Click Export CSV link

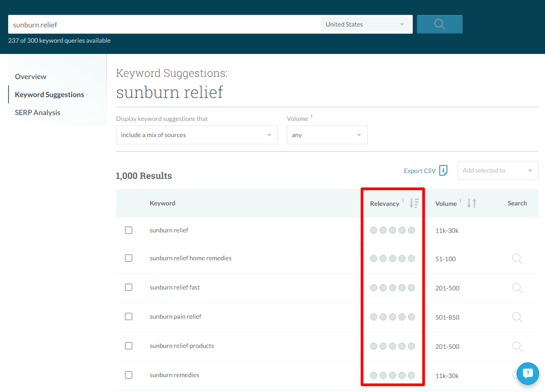click(x=420, y=171)
